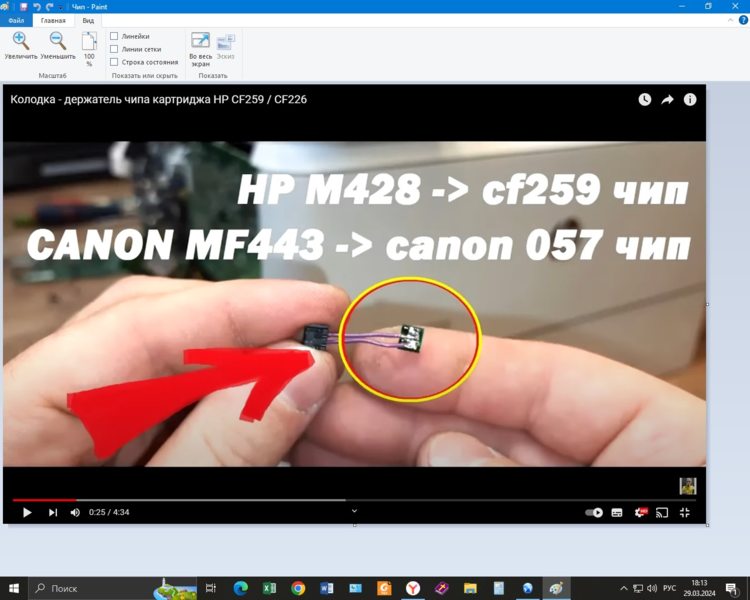Reset zoom with the 100% button
The width and height of the screenshot is (750, 600).
pyautogui.click(x=89, y=49)
